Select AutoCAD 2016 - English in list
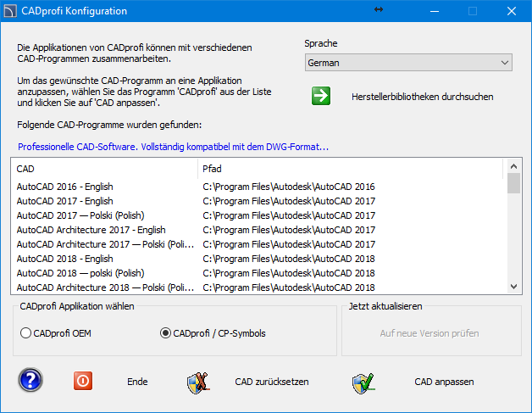The height and width of the screenshot is (413, 532). 65,187
